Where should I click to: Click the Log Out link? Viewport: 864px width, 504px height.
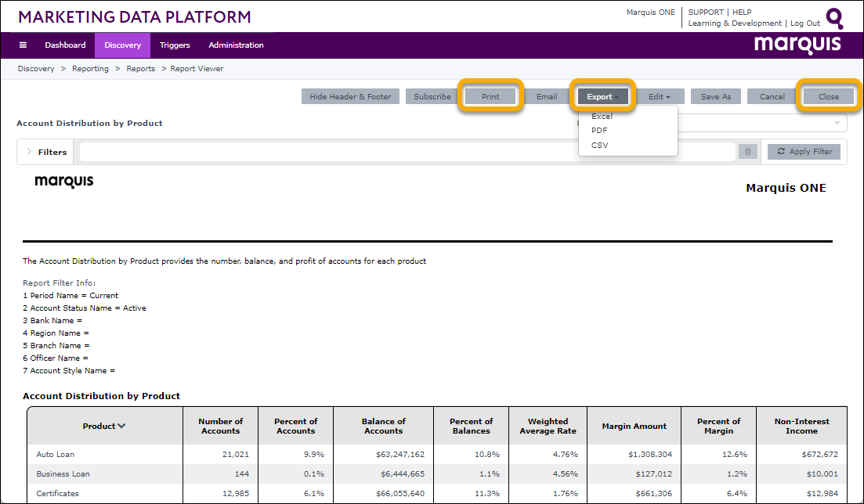click(805, 23)
